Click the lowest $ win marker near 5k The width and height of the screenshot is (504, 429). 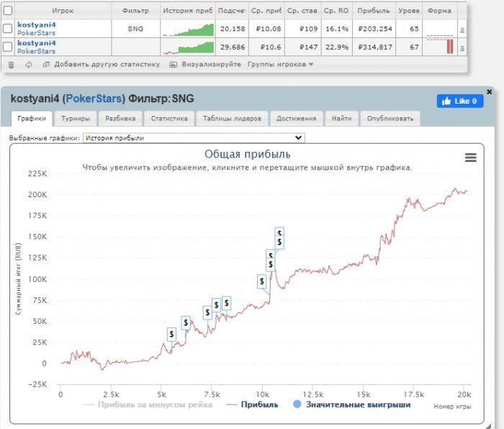click(x=171, y=335)
